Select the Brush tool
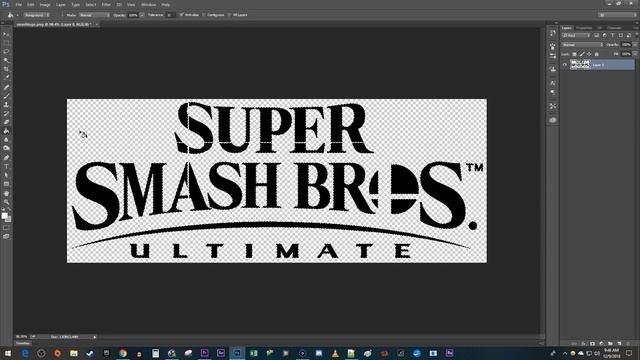The width and height of the screenshot is (640, 360). (x=6, y=96)
